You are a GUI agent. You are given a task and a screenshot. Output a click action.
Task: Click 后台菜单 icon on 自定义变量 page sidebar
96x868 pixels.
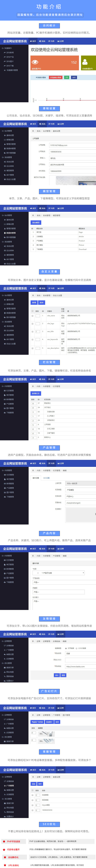pyautogui.click(x=5, y=331)
